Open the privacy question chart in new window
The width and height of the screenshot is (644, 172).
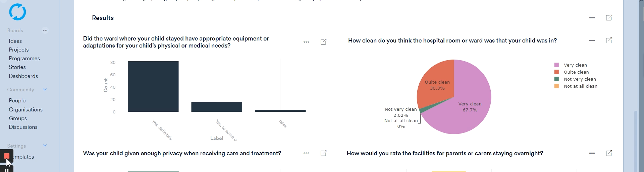323,153
